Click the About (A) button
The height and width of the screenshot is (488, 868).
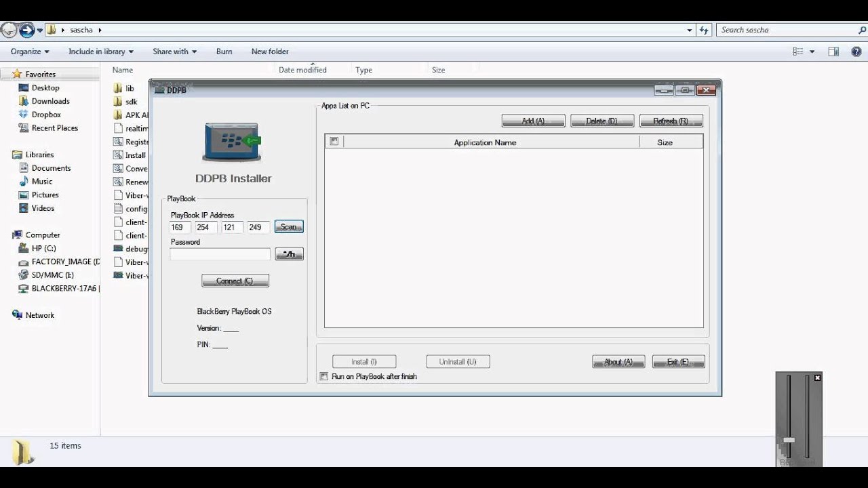pyautogui.click(x=618, y=362)
